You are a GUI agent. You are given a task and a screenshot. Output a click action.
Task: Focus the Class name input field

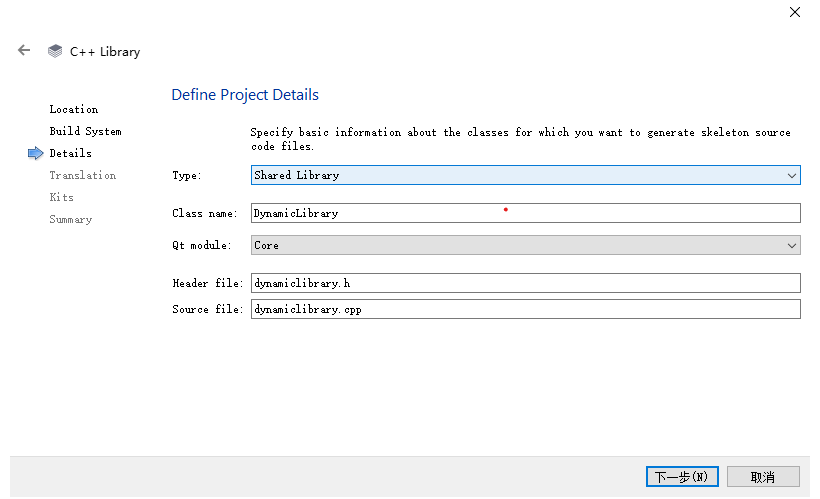pos(525,213)
